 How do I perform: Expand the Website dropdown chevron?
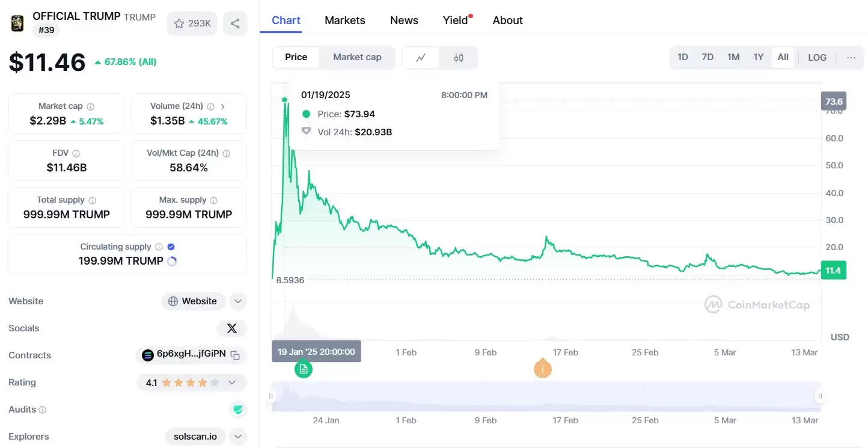click(238, 301)
